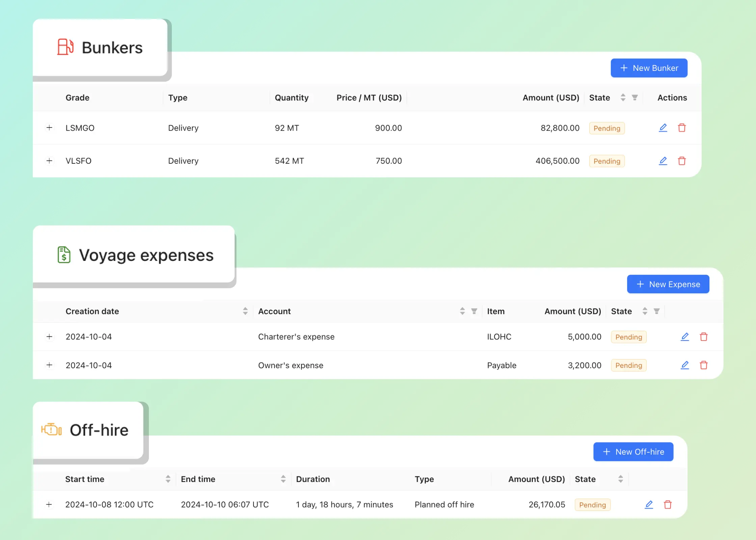756x540 pixels.
Task: Delete the VLSFO bunker row
Action: (682, 161)
